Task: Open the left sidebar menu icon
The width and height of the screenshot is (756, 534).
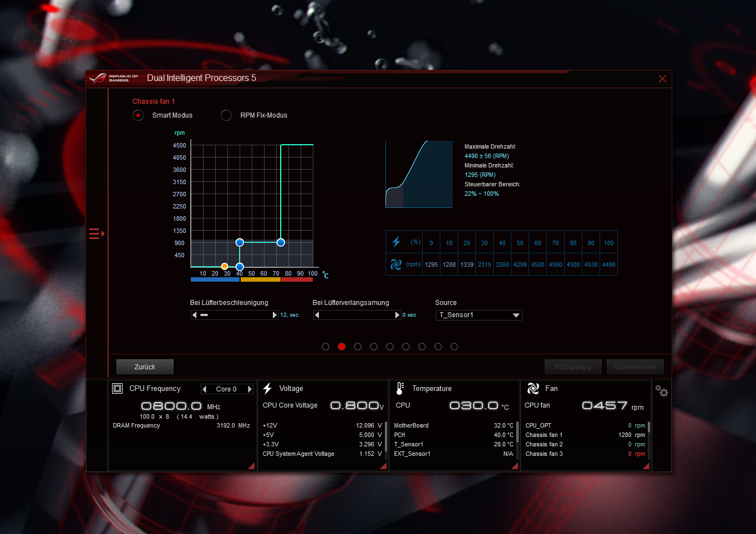Action: tap(97, 234)
